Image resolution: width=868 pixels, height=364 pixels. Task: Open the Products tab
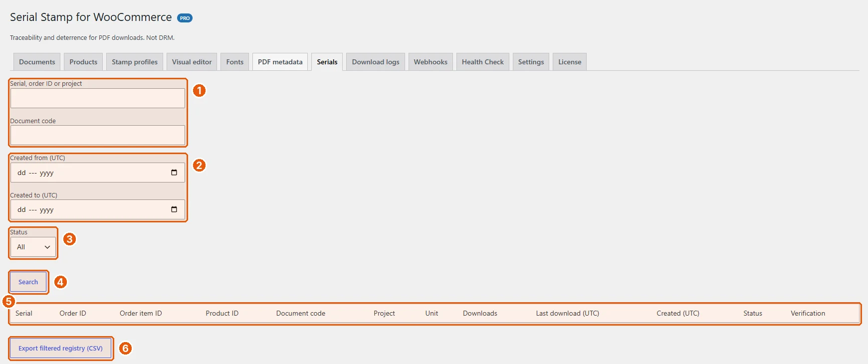point(83,62)
